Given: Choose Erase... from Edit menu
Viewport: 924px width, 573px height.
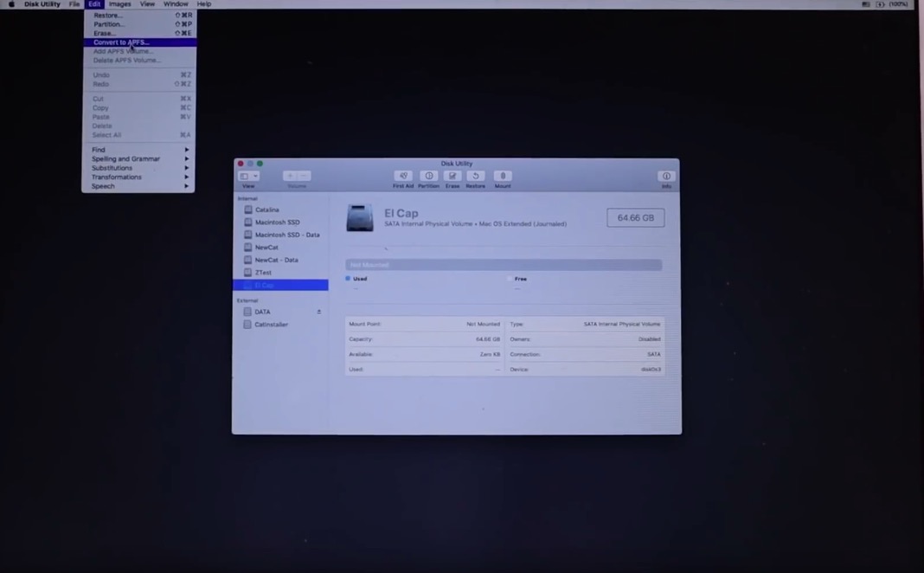Looking at the screenshot, I should pyautogui.click(x=139, y=33).
